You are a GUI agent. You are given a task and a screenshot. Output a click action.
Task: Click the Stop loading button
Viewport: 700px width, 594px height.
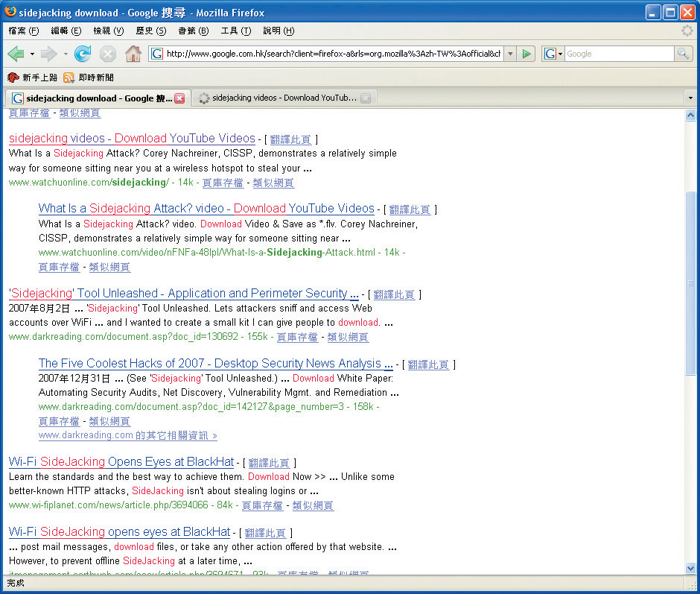click(x=107, y=54)
